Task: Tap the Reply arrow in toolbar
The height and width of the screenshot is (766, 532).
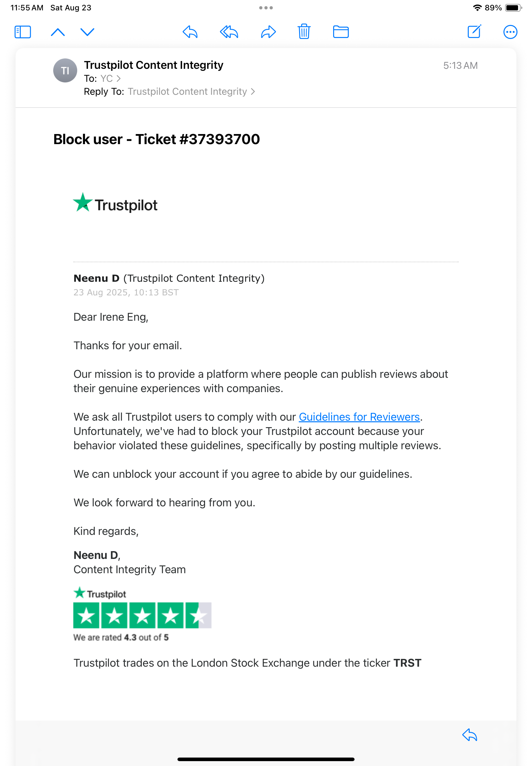Action: (x=190, y=32)
